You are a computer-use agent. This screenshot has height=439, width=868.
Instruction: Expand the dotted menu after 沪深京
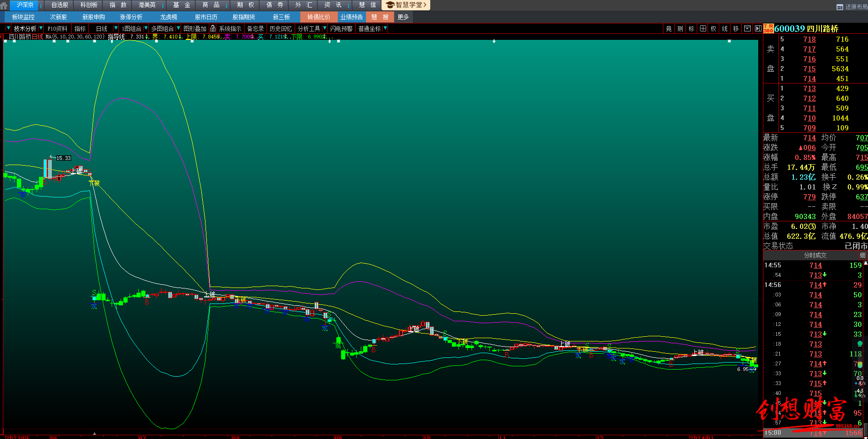click(41, 5)
